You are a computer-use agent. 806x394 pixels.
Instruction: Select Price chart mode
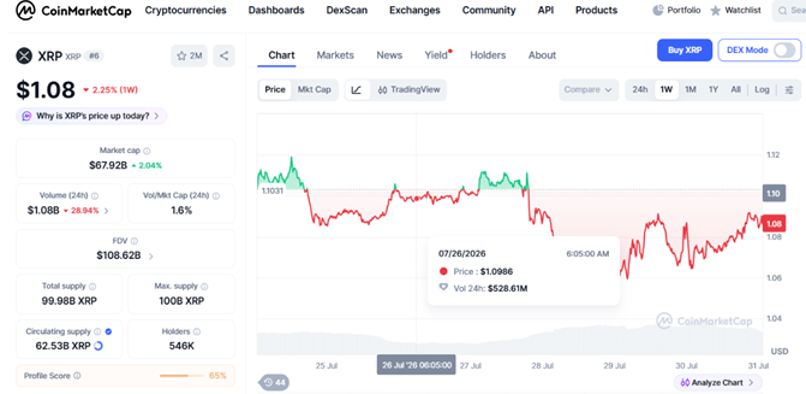[x=274, y=90]
